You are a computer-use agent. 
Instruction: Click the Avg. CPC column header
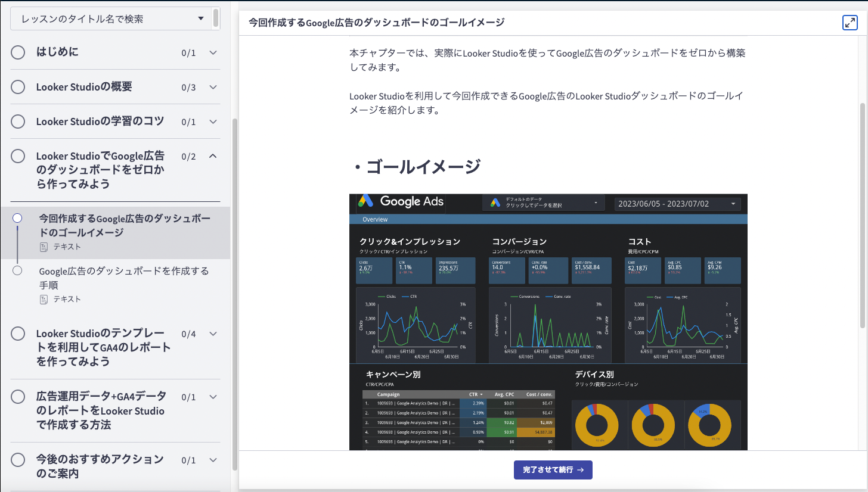[504, 394]
